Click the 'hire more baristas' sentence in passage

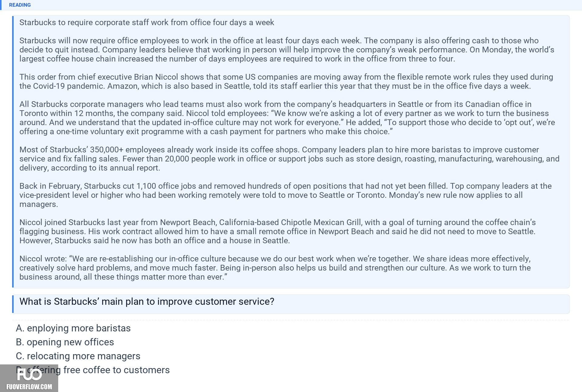pyautogui.click(x=420, y=150)
